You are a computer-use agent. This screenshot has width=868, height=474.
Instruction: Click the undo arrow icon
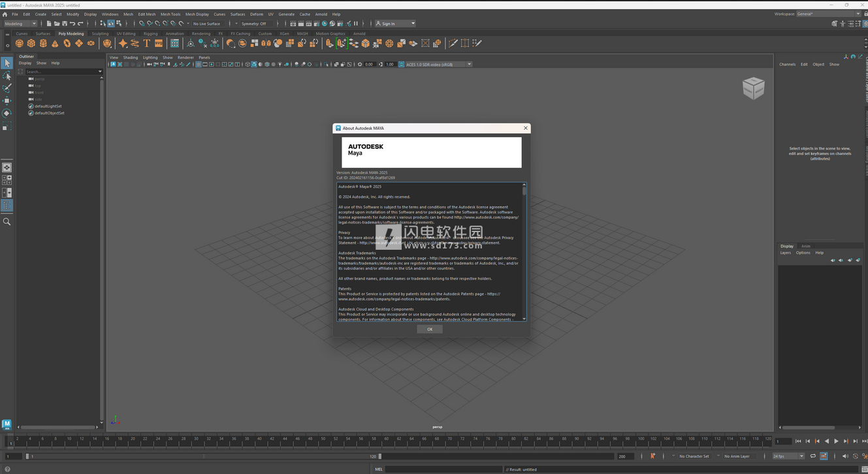click(72, 24)
